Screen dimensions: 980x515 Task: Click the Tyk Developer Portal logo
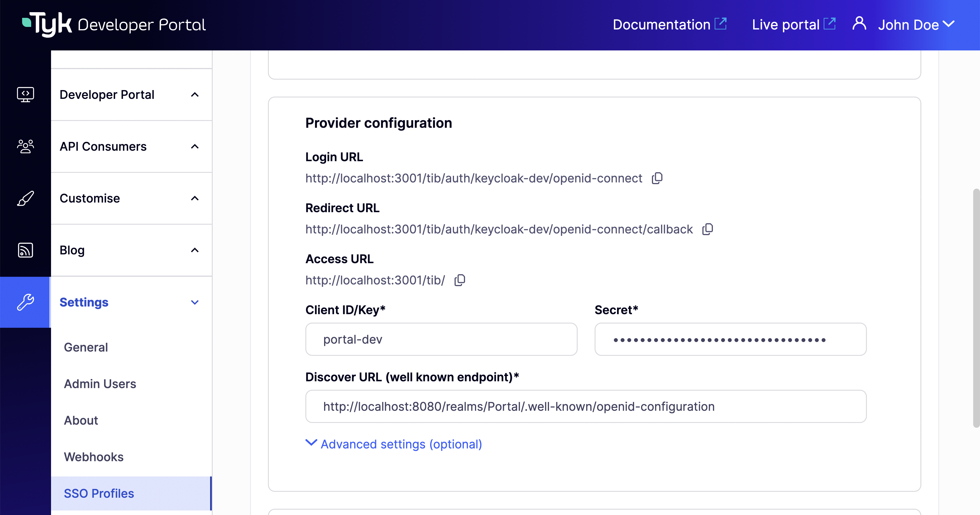(x=114, y=24)
